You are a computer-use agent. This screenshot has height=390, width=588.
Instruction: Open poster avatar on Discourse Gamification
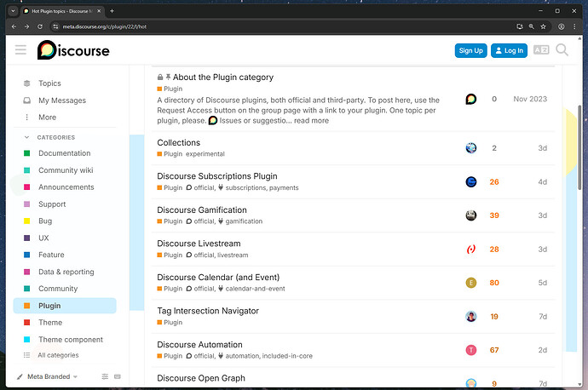coord(471,215)
